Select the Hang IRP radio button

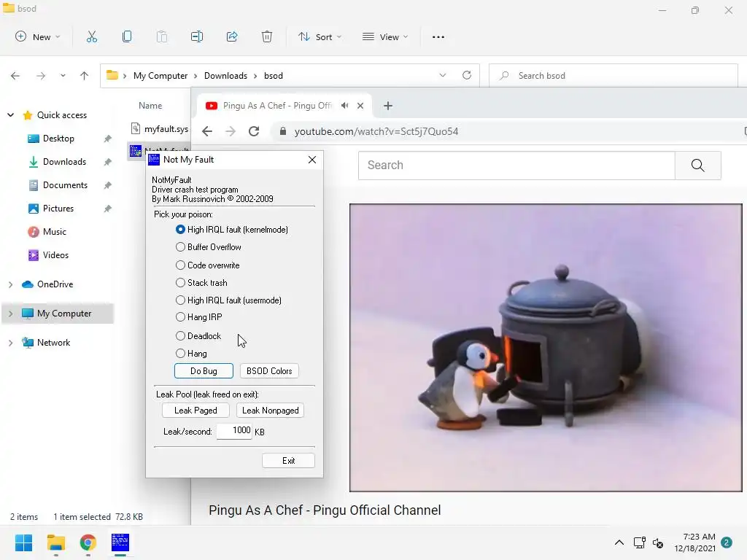pyautogui.click(x=181, y=317)
